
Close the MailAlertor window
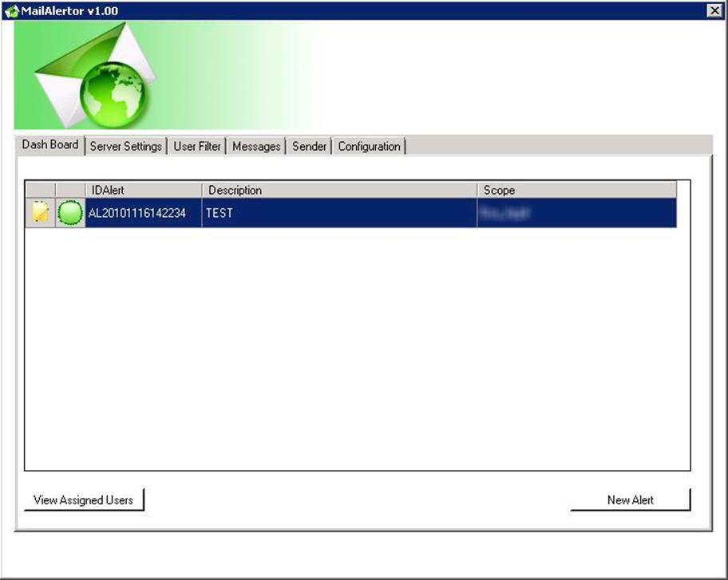coord(714,10)
